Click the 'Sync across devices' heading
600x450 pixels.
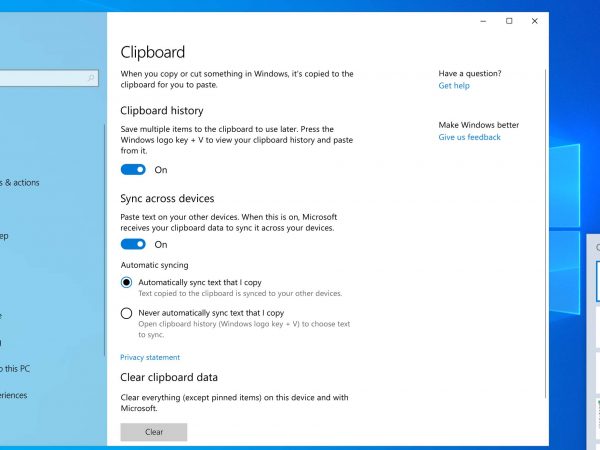coord(167,199)
